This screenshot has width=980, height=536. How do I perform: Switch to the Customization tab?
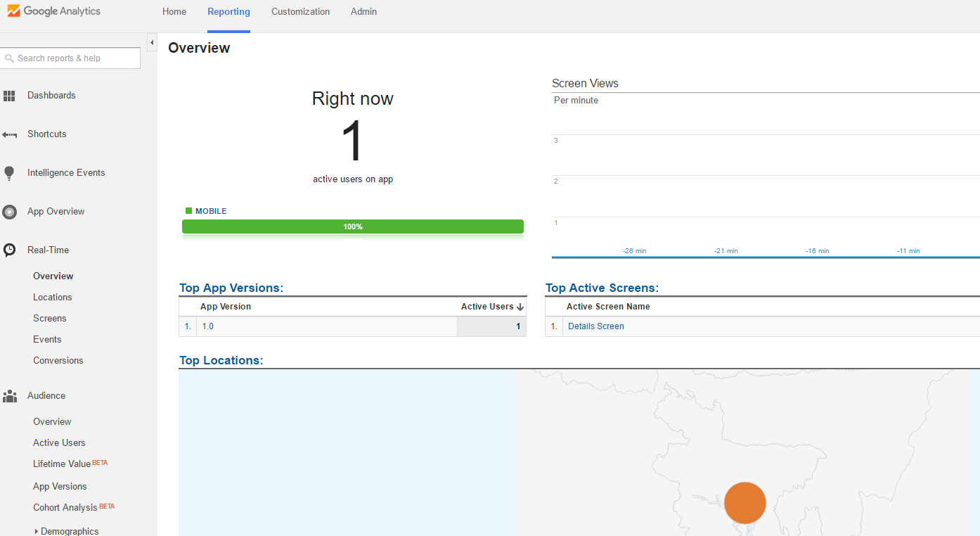(x=300, y=11)
